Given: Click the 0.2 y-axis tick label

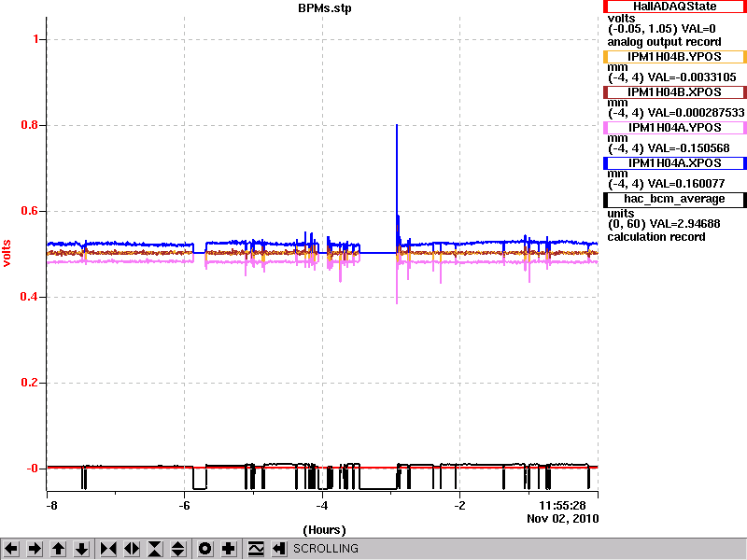Looking at the screenshot, I should (x=30, y=383).
